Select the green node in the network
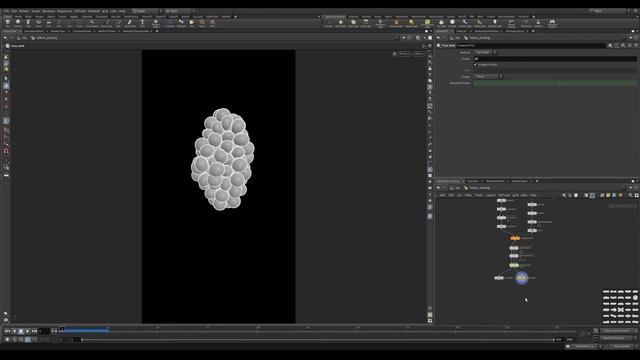Viewport: 640px width, 360px height. coord(514,265)
